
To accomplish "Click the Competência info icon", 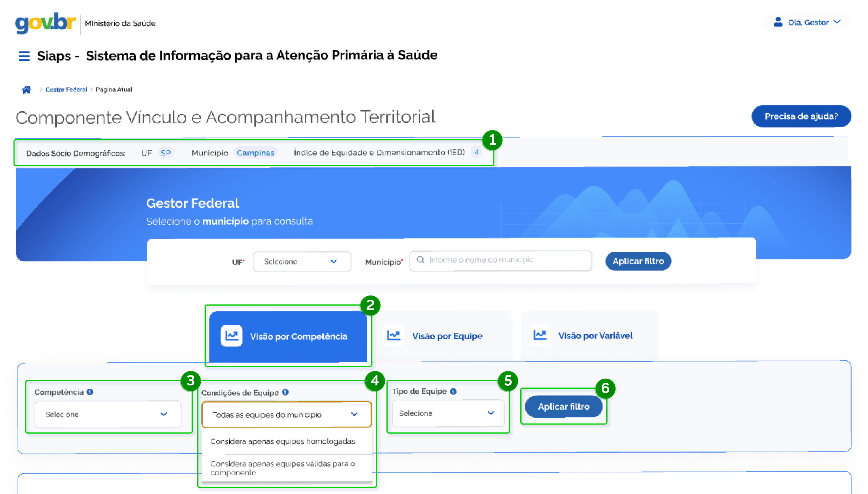I will (90, 392).
